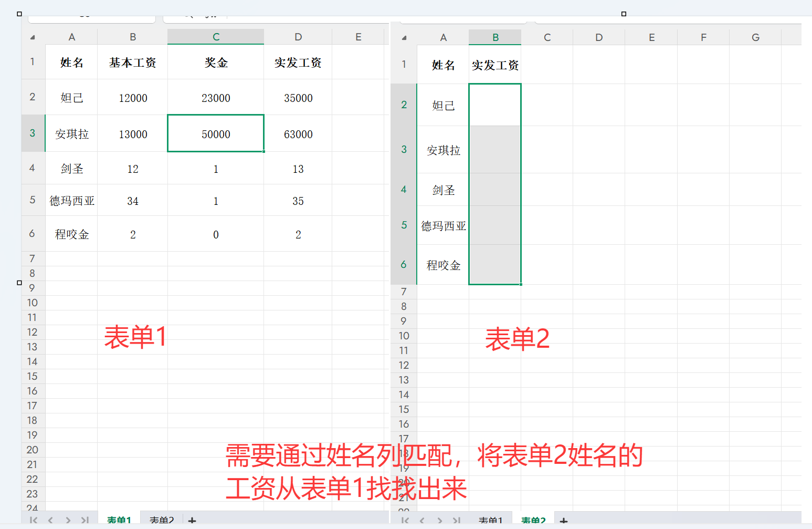Click 德玛西亚 name cell in left spreadsheet
Image resolution: width=812 pixels, height=529 pixels.
pyautogui.click(x=72, y=201)
